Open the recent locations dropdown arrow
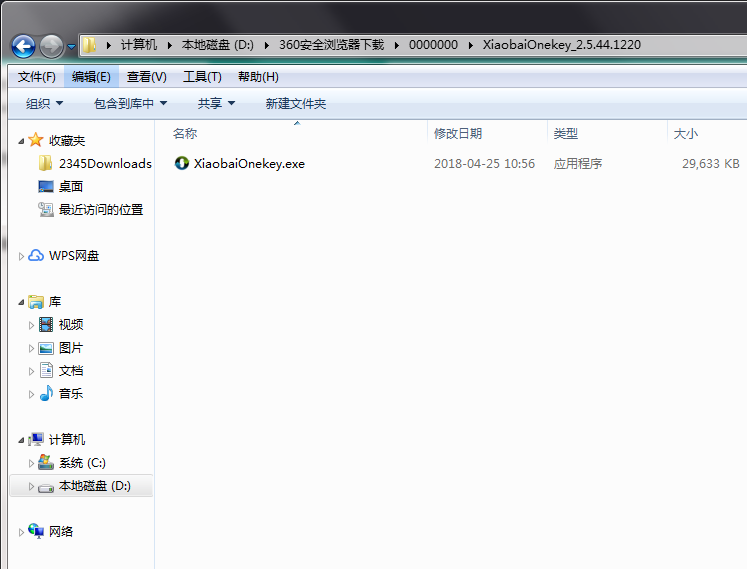This screenshot has width=747, height=569. coord(71,47)
